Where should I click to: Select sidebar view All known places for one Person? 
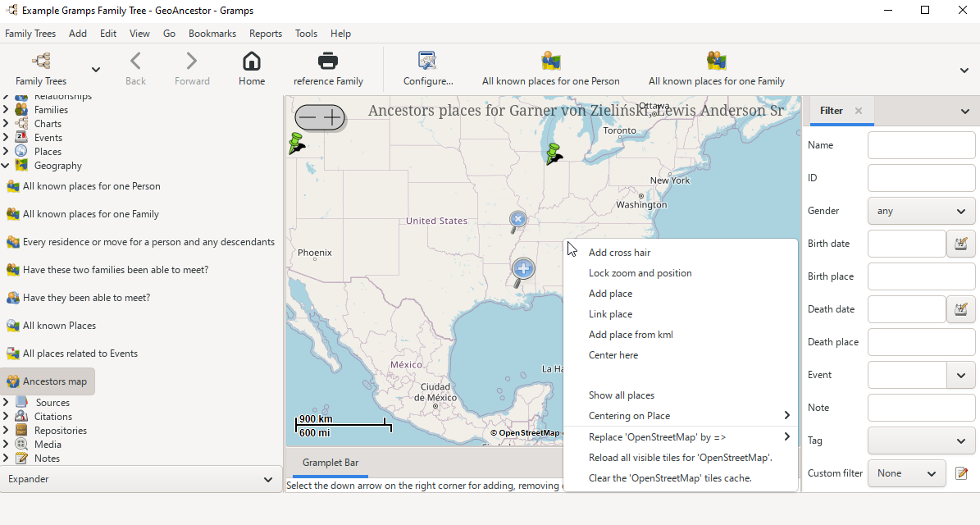[91, 186]
